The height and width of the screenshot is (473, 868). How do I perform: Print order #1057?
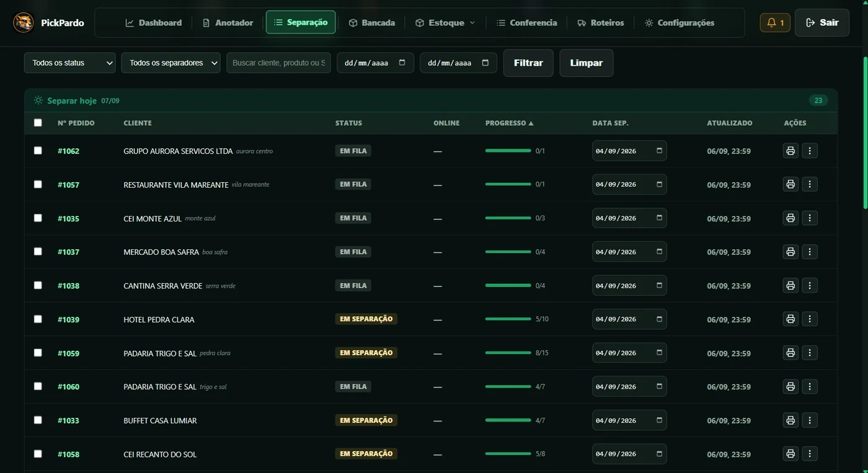[x=790, y=184]
